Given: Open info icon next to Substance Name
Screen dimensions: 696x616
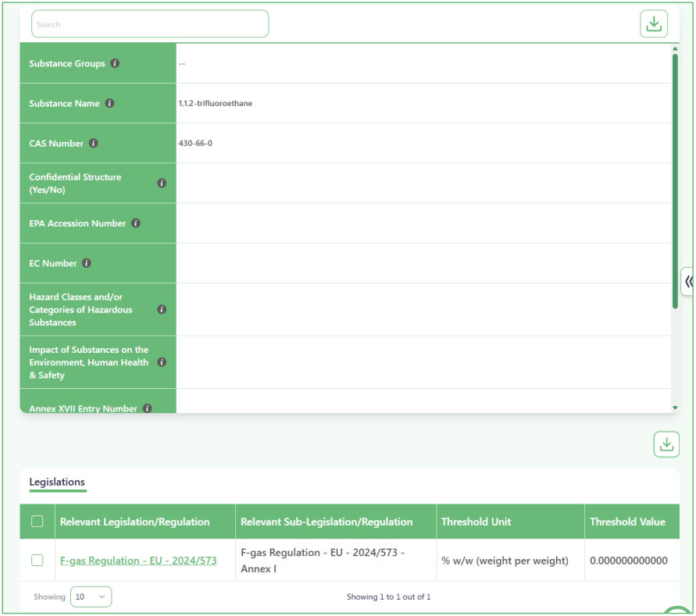Looking at the screenshot, I should (x=109, y=103).
